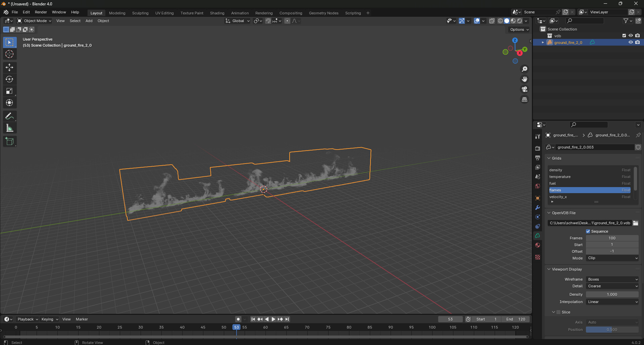Hide ground_fire_2_0 in viewport with eye icon

tap(631, 42)
